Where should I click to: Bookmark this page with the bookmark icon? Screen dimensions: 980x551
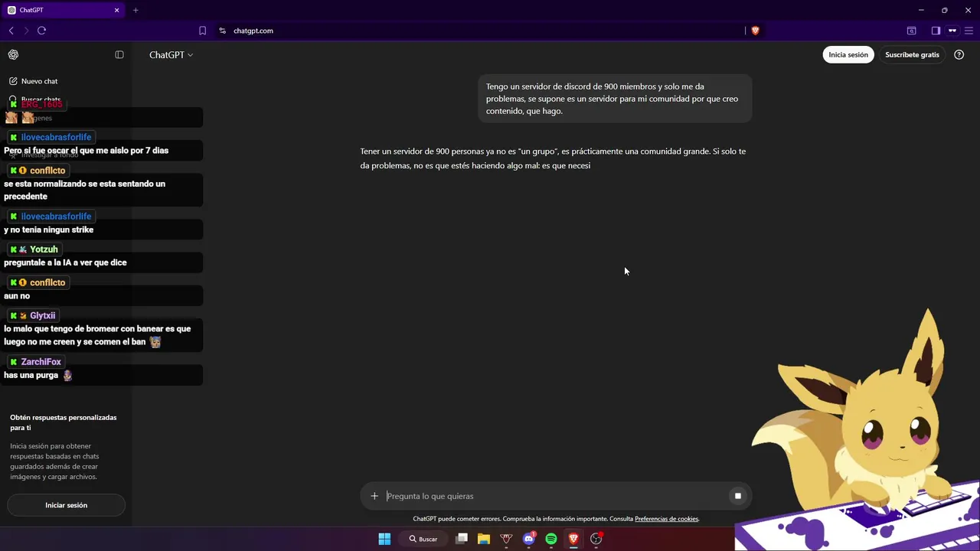click(202, 31)
